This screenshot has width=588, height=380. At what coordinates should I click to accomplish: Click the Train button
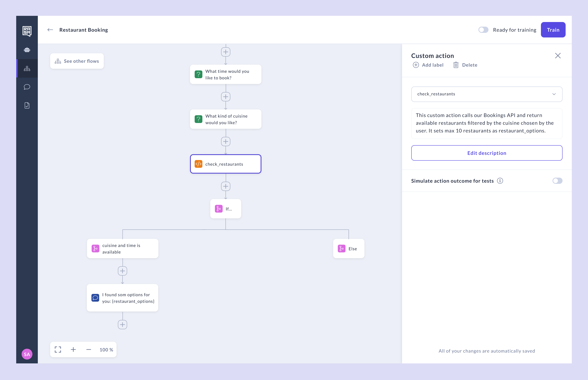[x=553, y=30]
